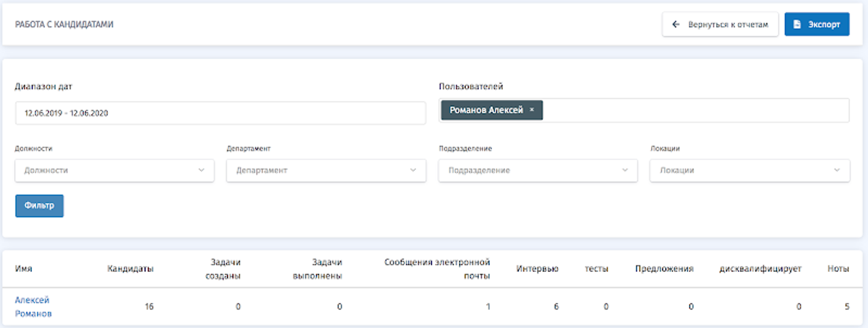Open the date range field 12.06.2019 - 12.06.2020
868x328 pixels.
[221, 113]
